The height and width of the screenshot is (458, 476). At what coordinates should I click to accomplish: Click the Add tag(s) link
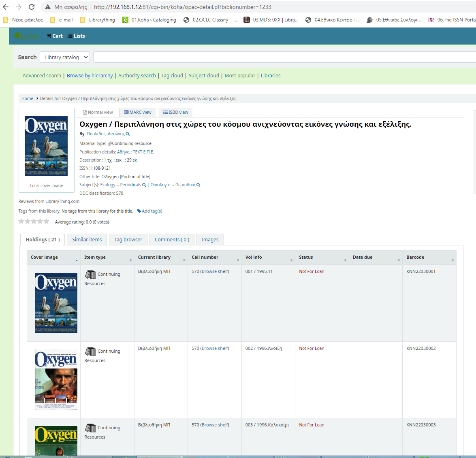(x=150, y=211)
